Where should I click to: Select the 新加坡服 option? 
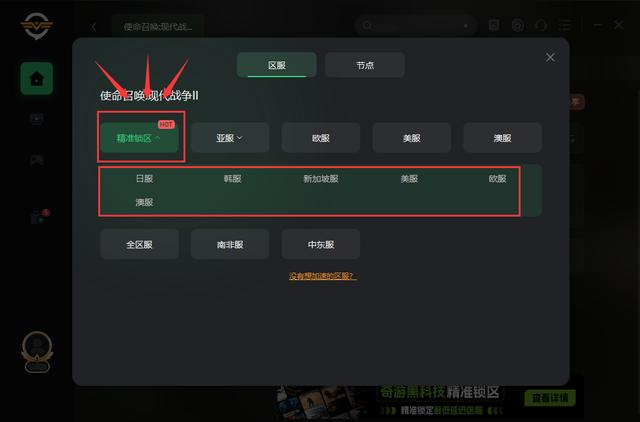click(321, 179)
